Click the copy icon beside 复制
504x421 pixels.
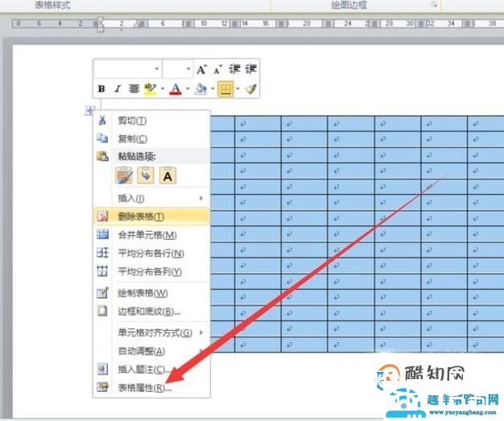[102, 138]
